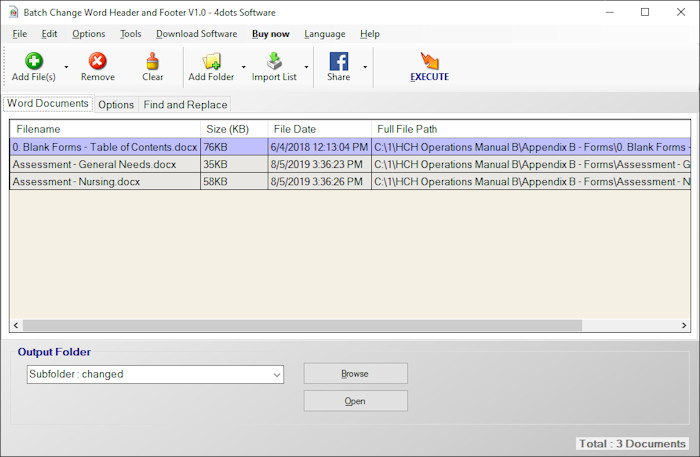
Task: Click the 76KB size cell
Action: pyautogui.click(x=234, y=147)
